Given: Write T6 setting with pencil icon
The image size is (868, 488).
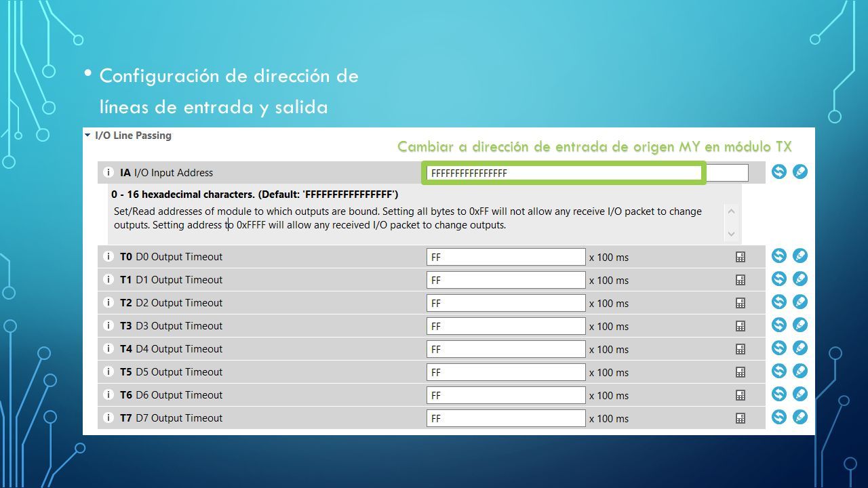Looking at the screenshot, I should (x=800, y=394).
